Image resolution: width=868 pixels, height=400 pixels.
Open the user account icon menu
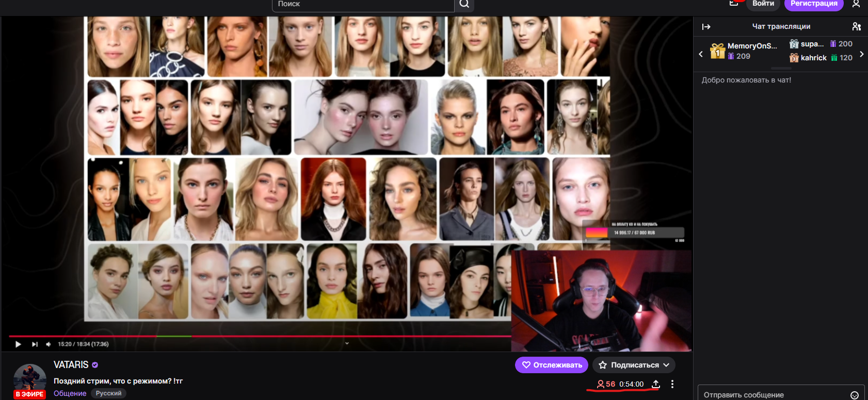(x=856, y=4)
